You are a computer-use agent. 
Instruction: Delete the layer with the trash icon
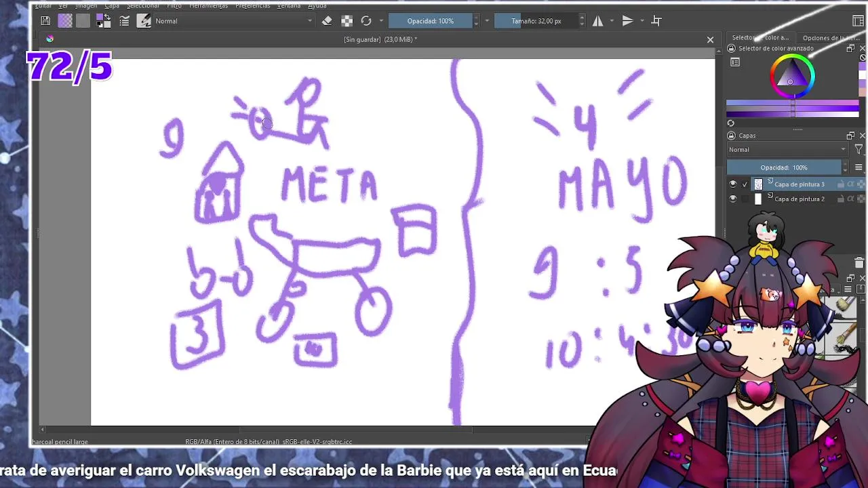coord(859,264)
